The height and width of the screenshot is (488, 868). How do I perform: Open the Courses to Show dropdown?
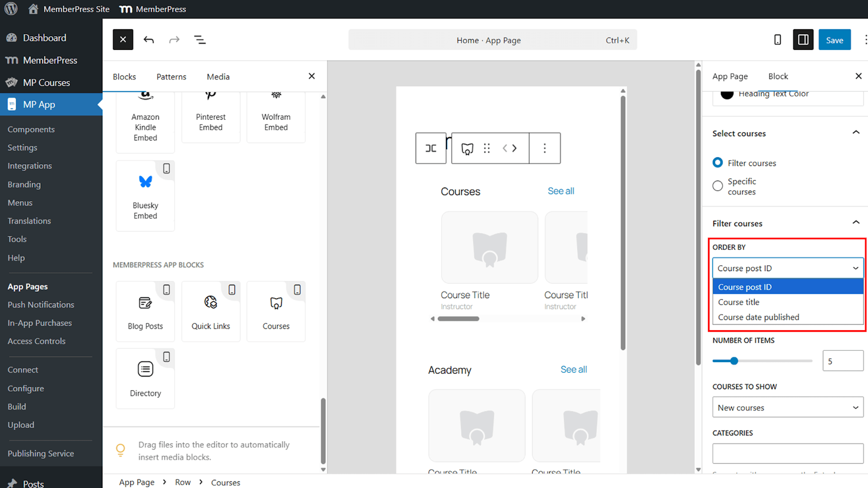pyautogui.click(x=788, y=407)
